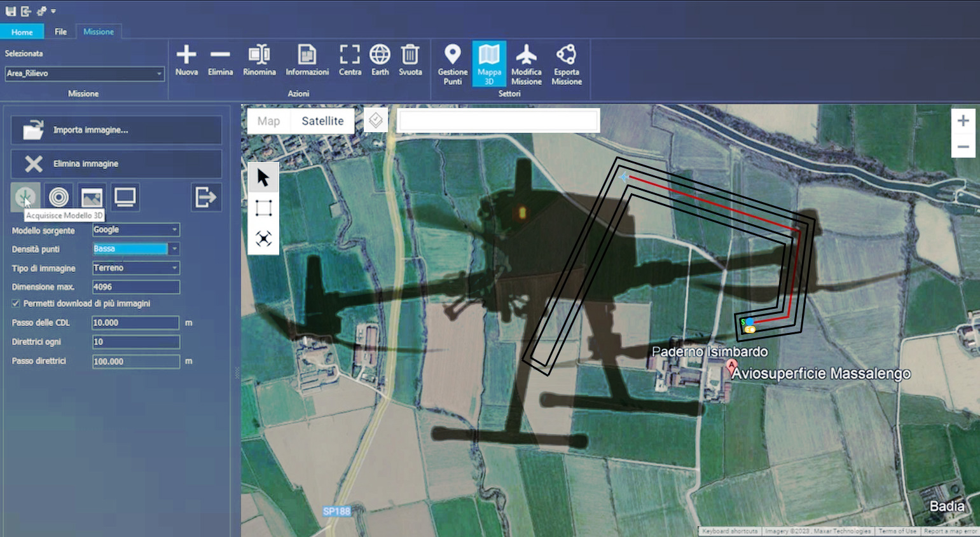Open the Densità punti dropdown
Screen dimensions: 980x537
(174, 249)
